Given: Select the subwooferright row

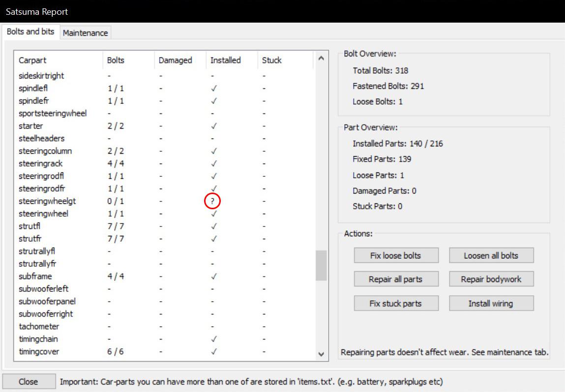Looking at the screenshot, I should coord(164,314).
